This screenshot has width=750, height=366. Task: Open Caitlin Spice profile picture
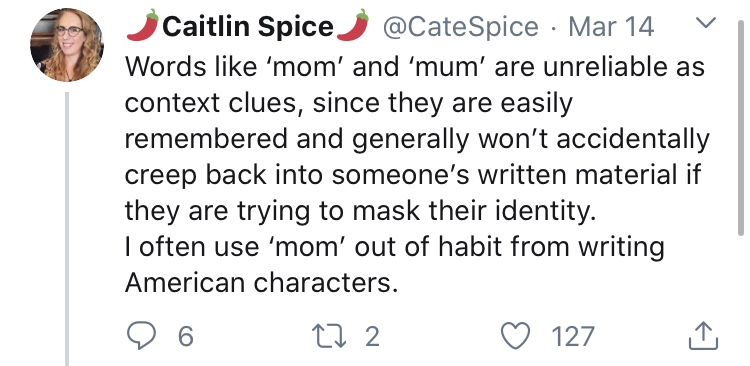pos(66,45)
